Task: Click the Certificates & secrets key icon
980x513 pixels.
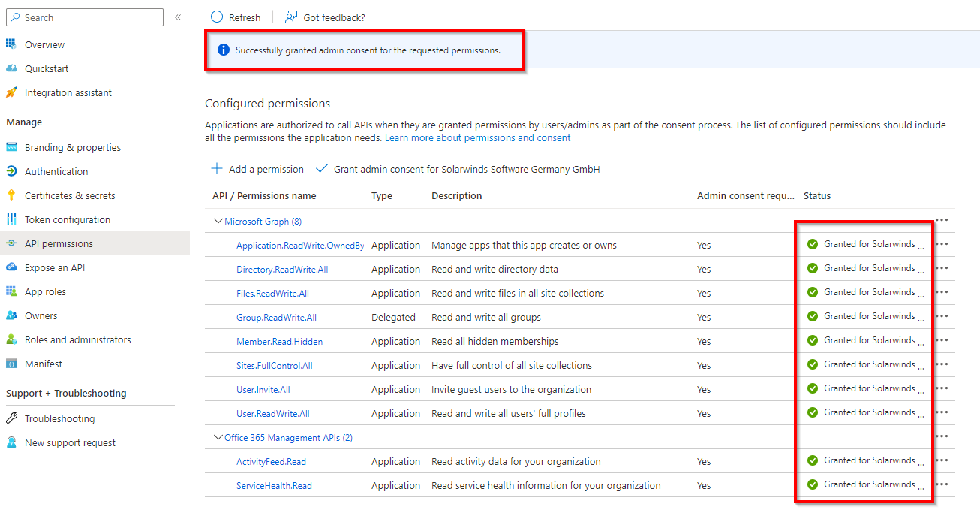Action: [x=11, y=195]
